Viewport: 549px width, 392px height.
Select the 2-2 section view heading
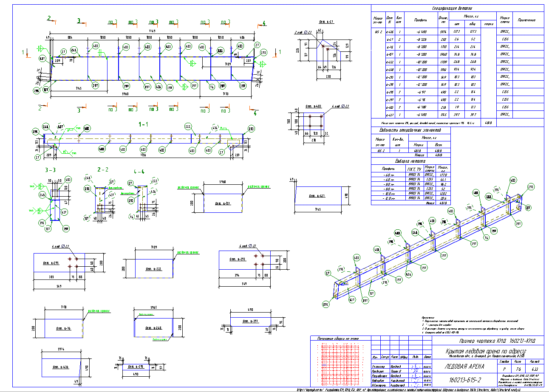click(x=102, y=169)
